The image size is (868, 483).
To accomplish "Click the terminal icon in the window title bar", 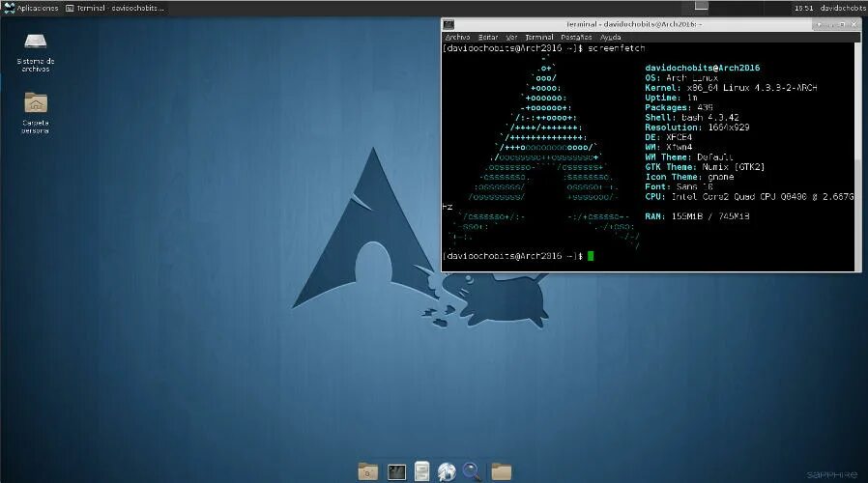I will pos(448,24).
